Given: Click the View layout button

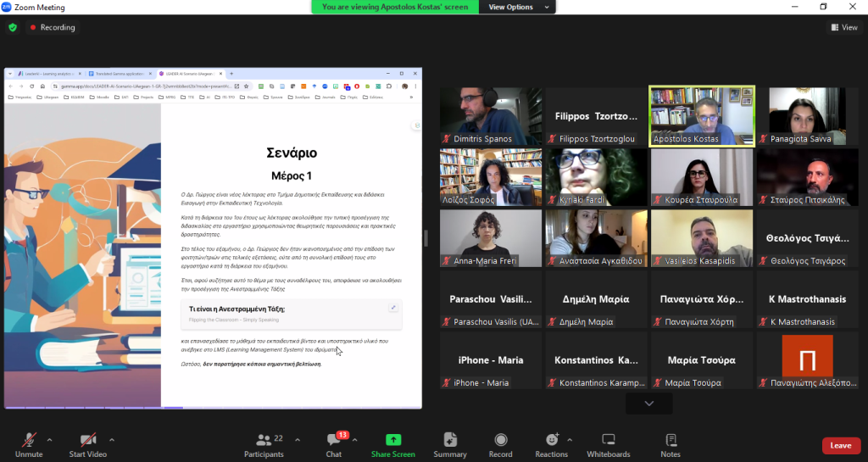Looking at the screenshot, I should [x=843, y=27].
